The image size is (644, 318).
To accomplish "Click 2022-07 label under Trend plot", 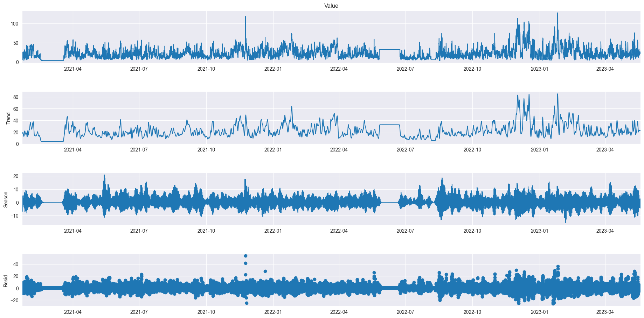I will tap(406, 150).
